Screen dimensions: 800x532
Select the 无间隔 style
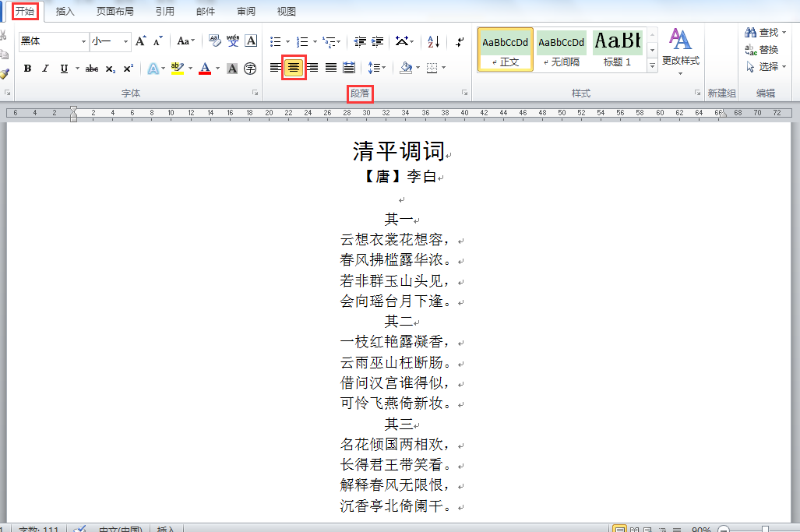click(x=561, y=50)
